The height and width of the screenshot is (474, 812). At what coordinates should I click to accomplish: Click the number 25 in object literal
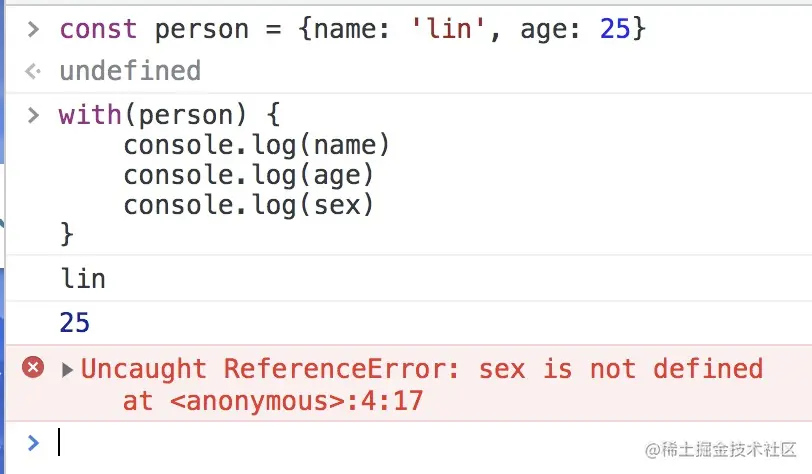click(x=615, y=29)
